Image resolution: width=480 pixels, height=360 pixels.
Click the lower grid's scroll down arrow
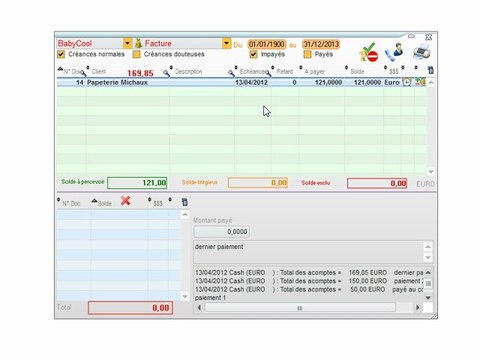(x=185, y=296)
